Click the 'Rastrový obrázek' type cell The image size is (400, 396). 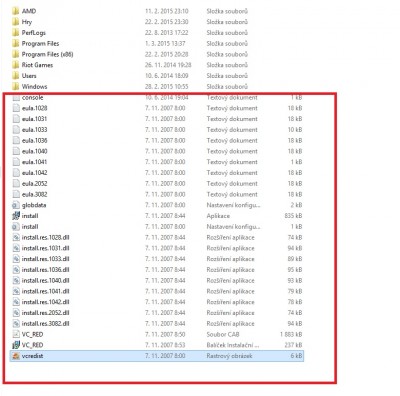229,356
